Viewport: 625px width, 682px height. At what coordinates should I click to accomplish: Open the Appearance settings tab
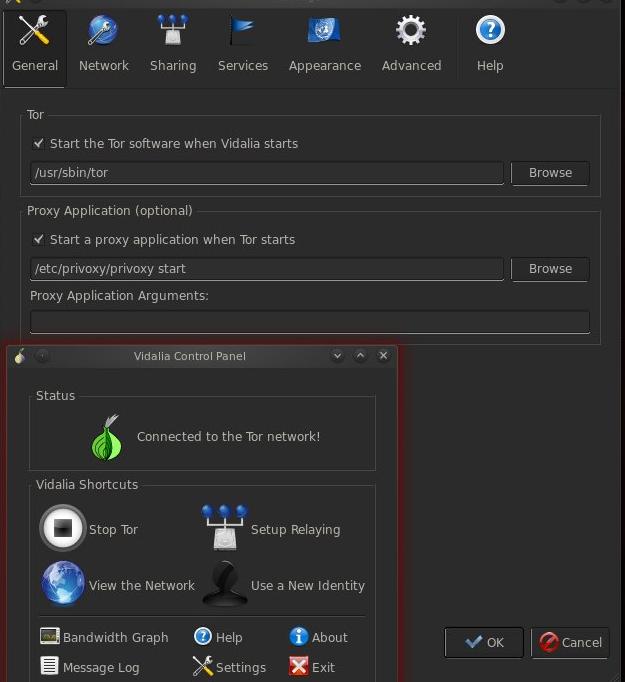click(324, 44)
